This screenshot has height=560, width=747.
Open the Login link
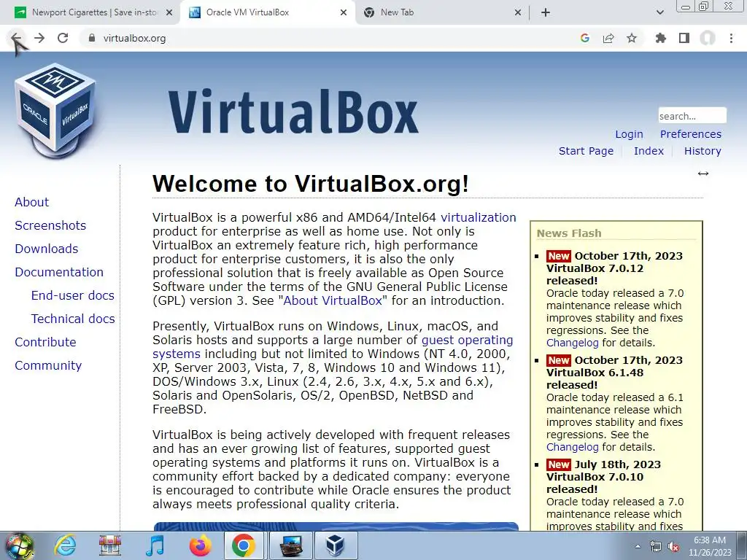629,134
